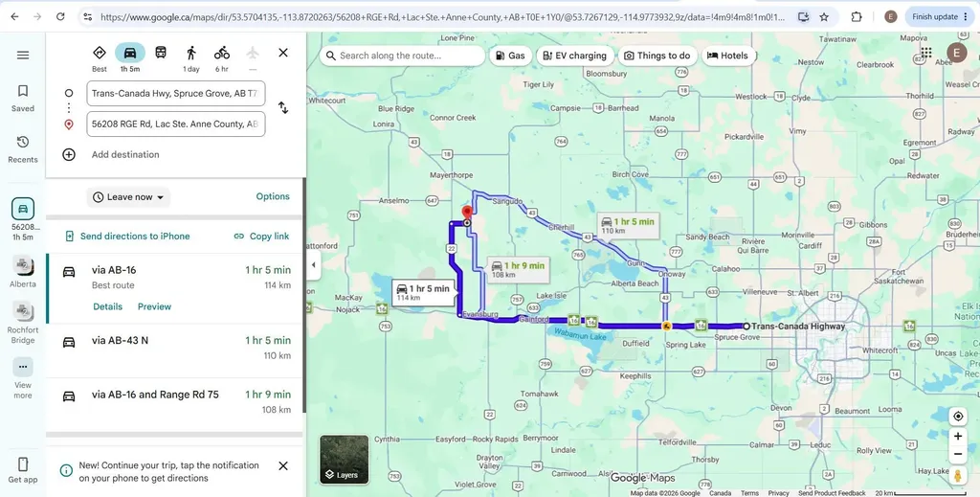Click the 110 km route map label

[x=628, y=226]
